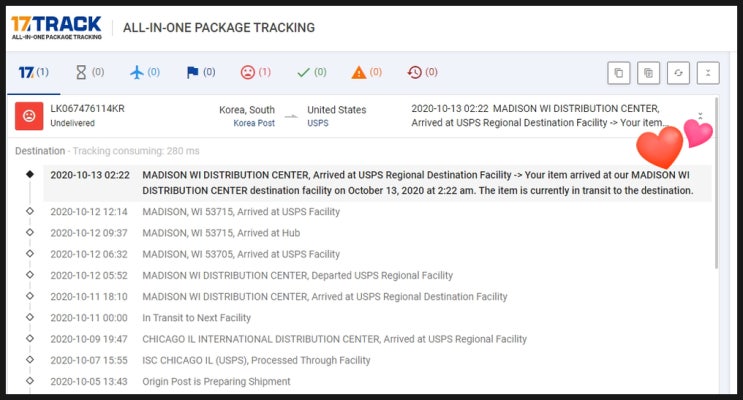The height and width of the screenshot is (400, 743).
Task: Open the clock Expired tab
Action: click(x=423, y=72)
